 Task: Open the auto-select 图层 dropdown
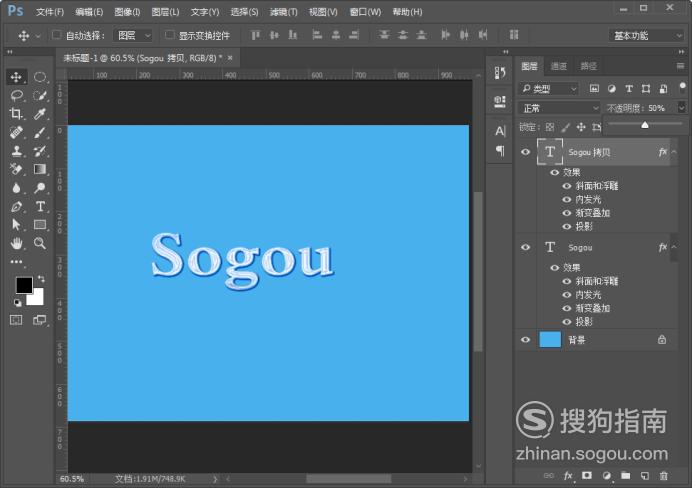[x=133, y=35]
